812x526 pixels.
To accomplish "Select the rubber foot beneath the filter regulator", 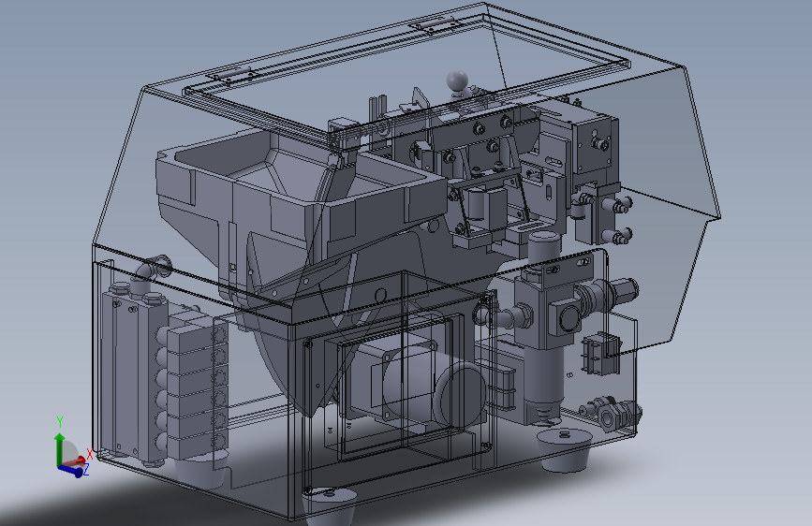I will [x=564, y=448].
